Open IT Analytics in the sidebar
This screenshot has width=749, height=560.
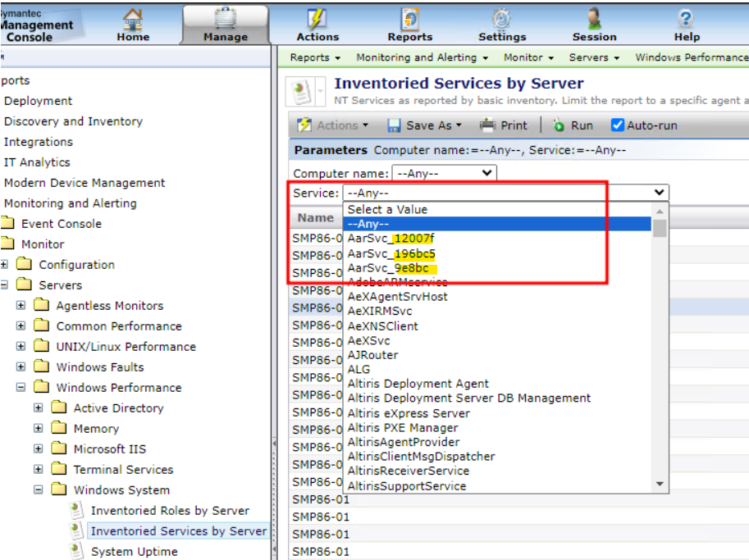(x=37, y=162)
